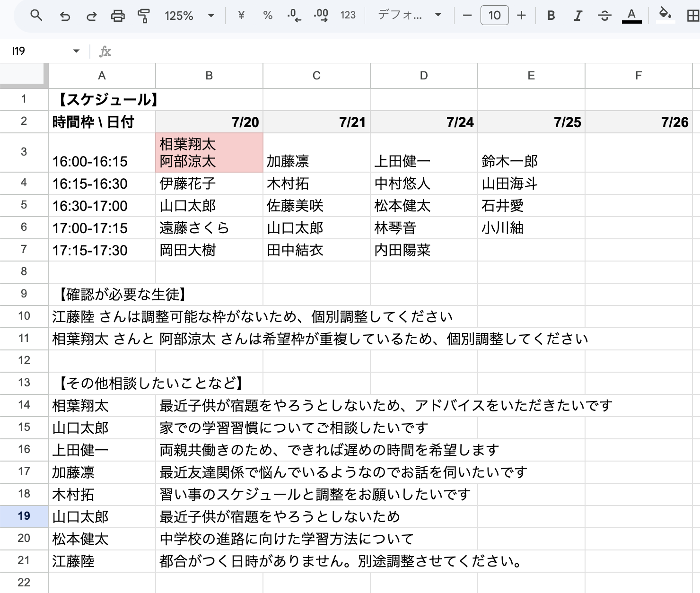The image size is (700, 593).
Task: Increase decimal places
Action: coord(321,16)
